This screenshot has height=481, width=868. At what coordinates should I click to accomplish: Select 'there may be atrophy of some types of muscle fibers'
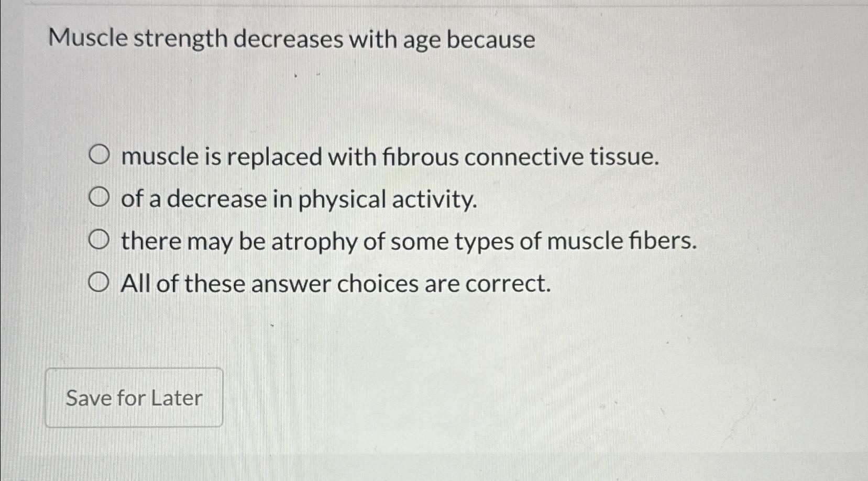click(101, 238)
